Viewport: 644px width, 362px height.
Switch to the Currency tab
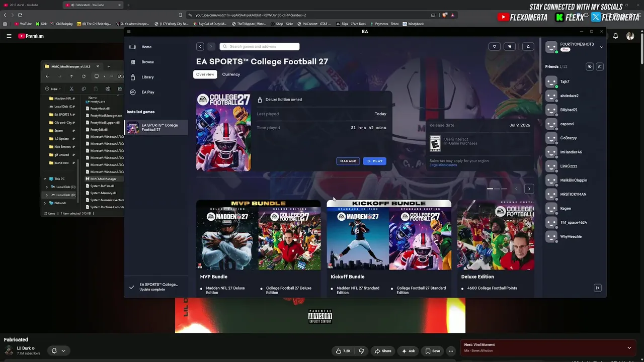(x=231, y=74)
